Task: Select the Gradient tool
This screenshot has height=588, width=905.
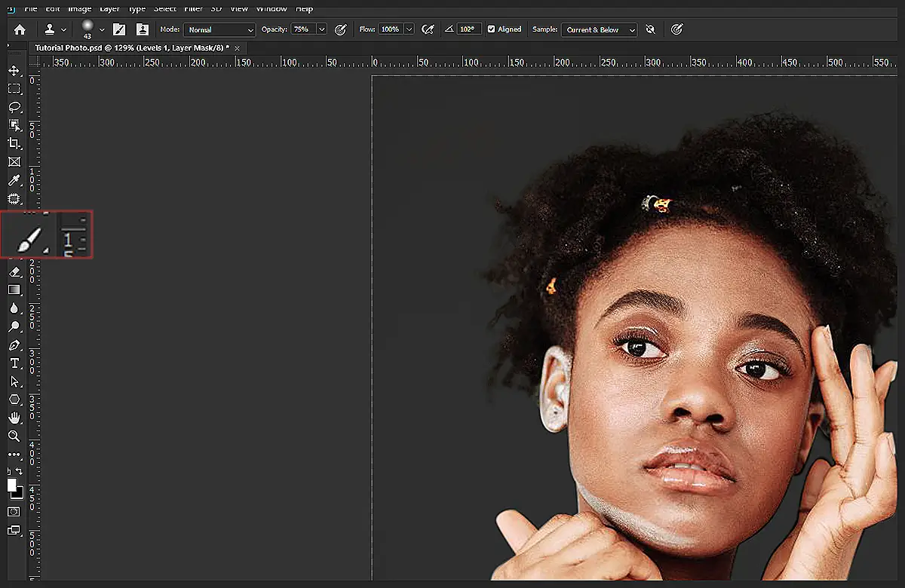Action: coord(14,289)
